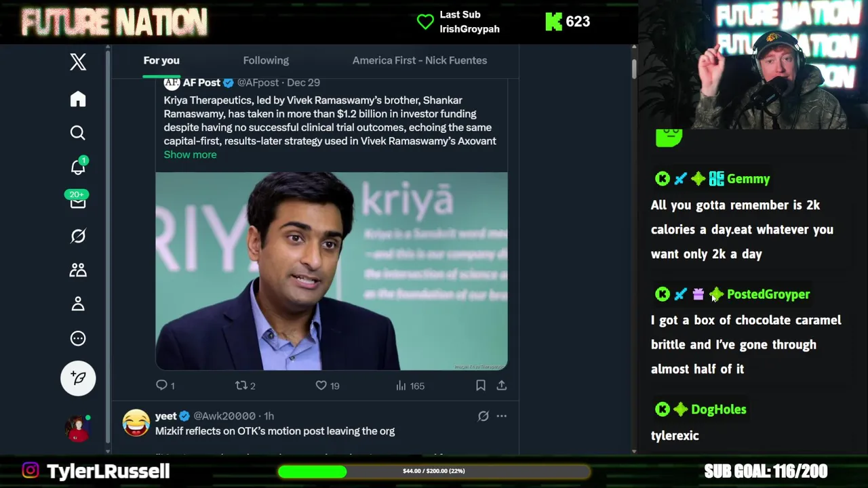Open Messages envelope icon
Viewport: 868px width, 488px height.
click(x=78, y=202)
